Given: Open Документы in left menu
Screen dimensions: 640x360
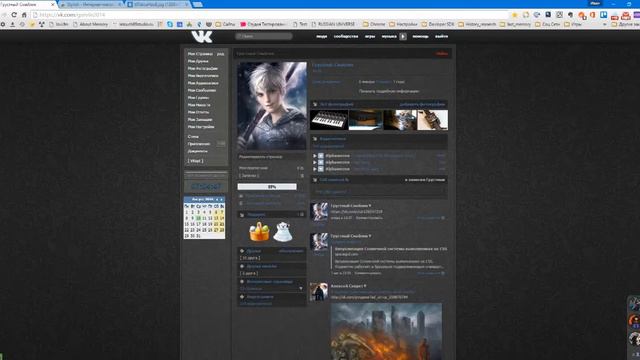Looking at the screenshot, I should [198, 151].
